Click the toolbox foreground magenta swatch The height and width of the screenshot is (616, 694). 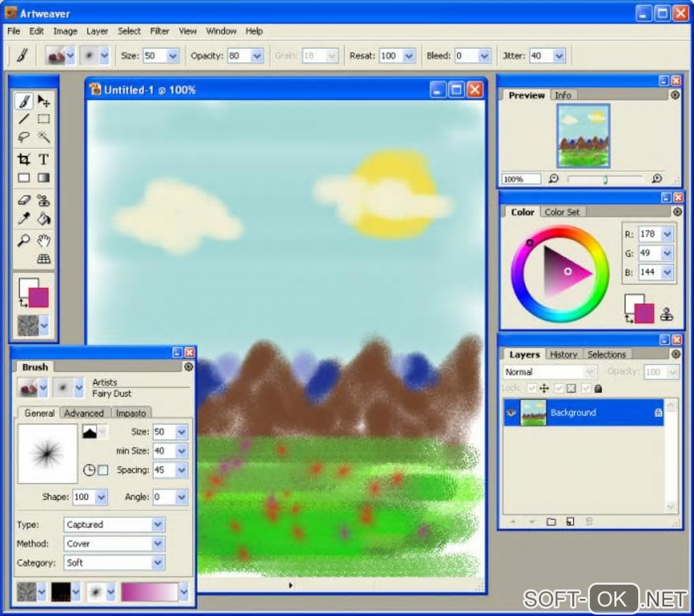click(x=39, y=297)
